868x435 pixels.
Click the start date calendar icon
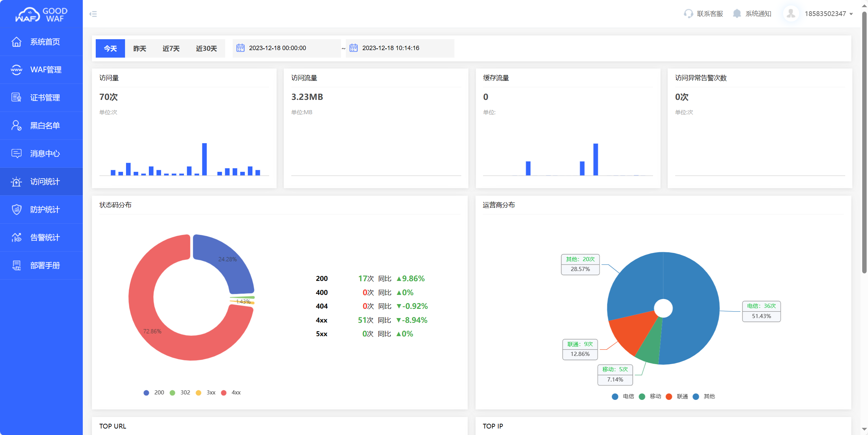click(241, 48)
